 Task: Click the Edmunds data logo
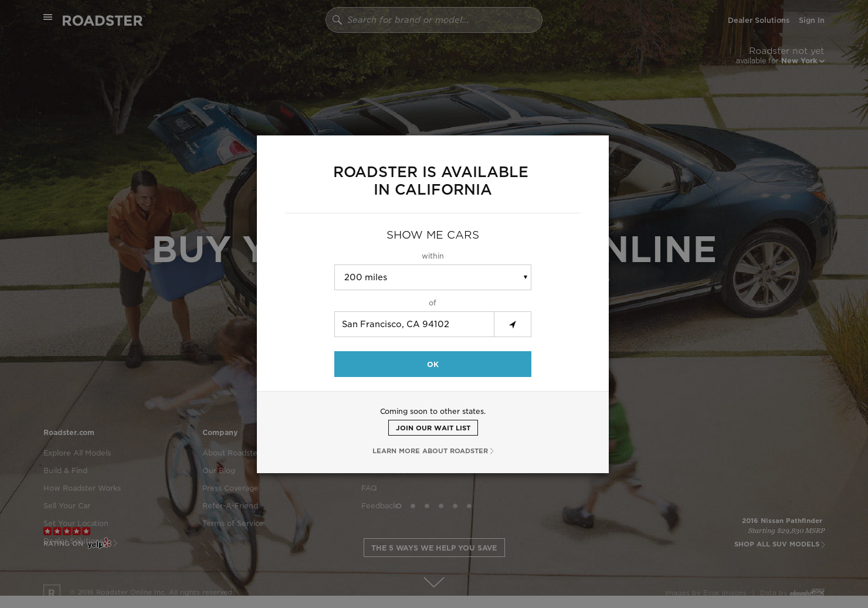coord(807,592)
